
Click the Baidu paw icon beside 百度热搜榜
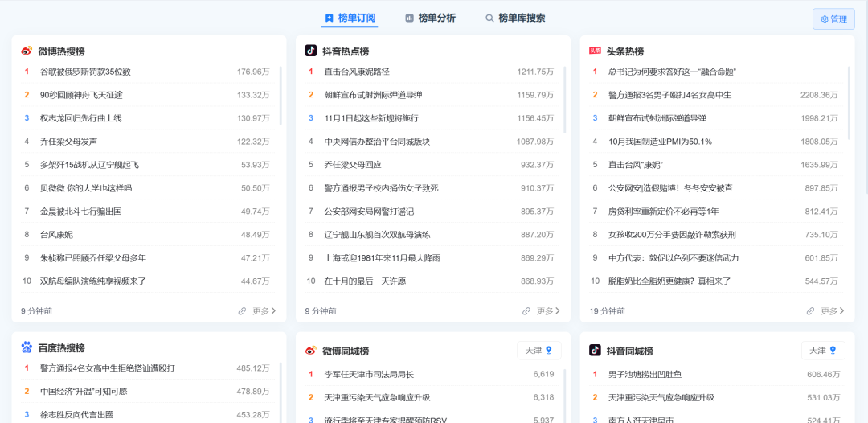(x=27, y=347)
